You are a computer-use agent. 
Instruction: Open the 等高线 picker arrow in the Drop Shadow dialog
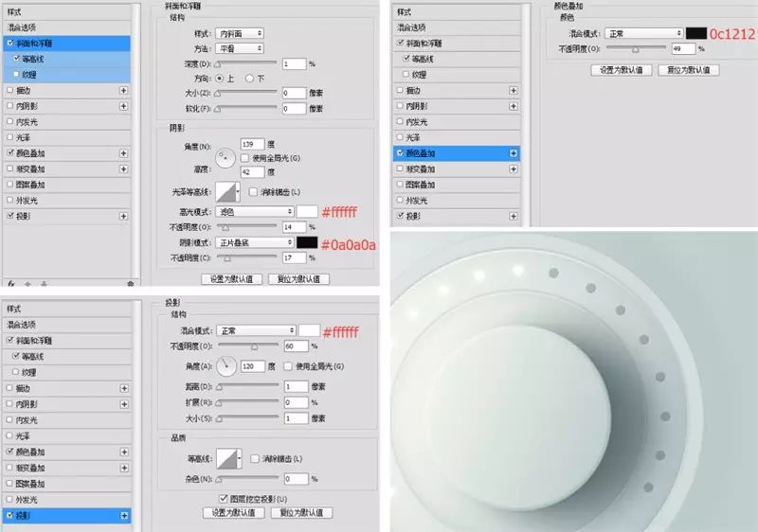239,458
